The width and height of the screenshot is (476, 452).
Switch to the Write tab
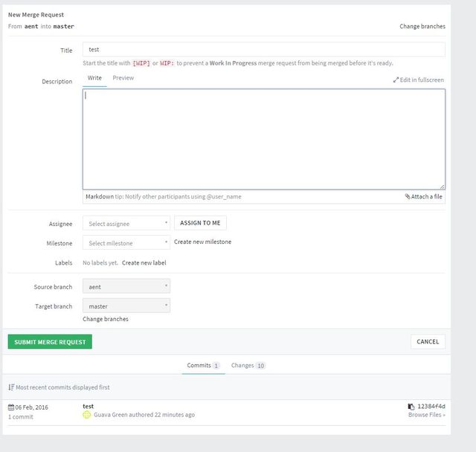click(94, 78)
